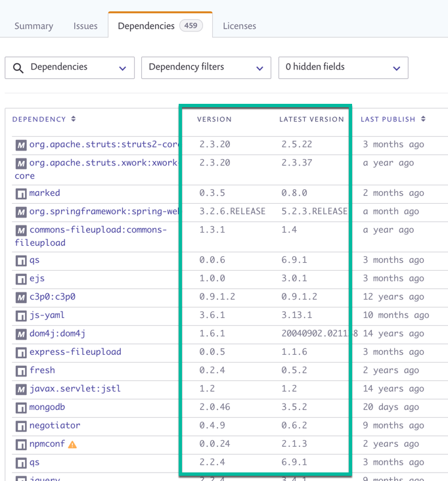448x481 pixels.
Task: Click version 0.4.9 in negotiator row
Action: pyautogui.click(x=212, y=425)
